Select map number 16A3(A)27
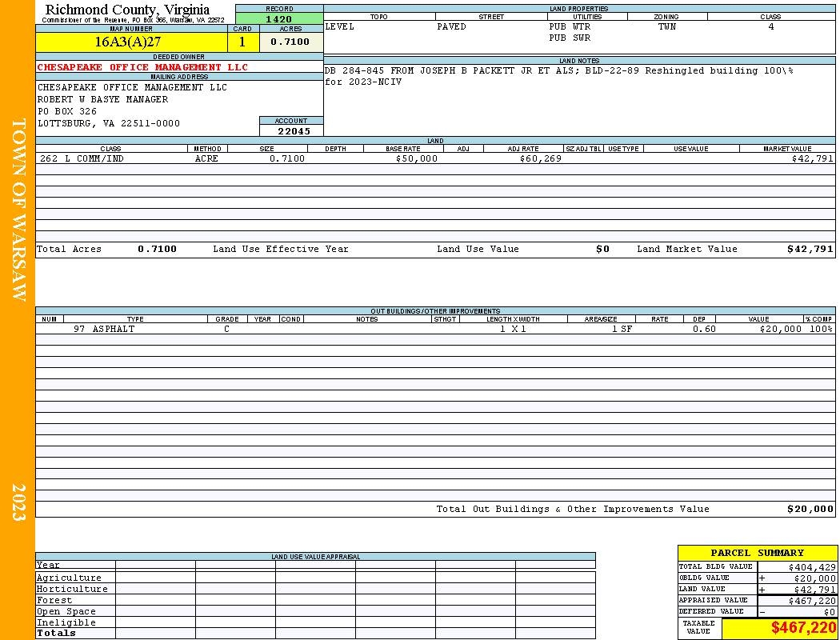 tap(127, 42)
